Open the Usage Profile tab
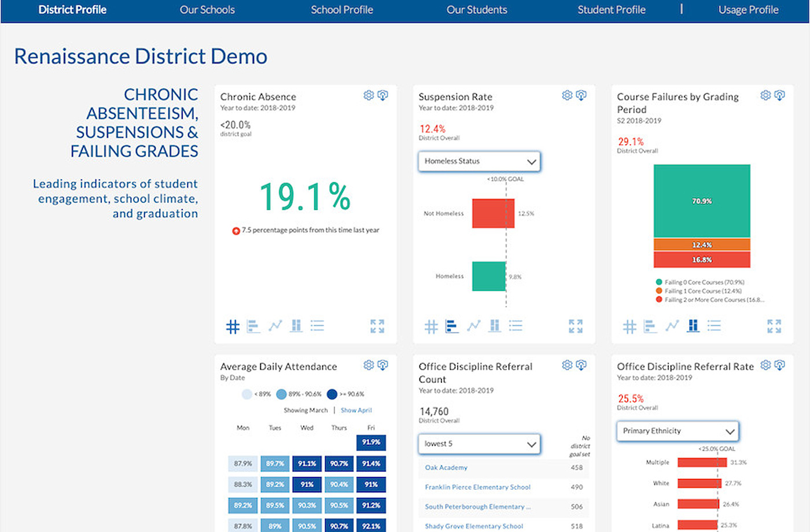The width and height of the screenshot is (810, 532). pos(748,10)
